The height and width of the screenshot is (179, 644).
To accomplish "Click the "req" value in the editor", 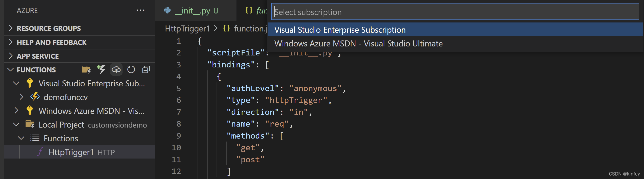I will point(277,124).
